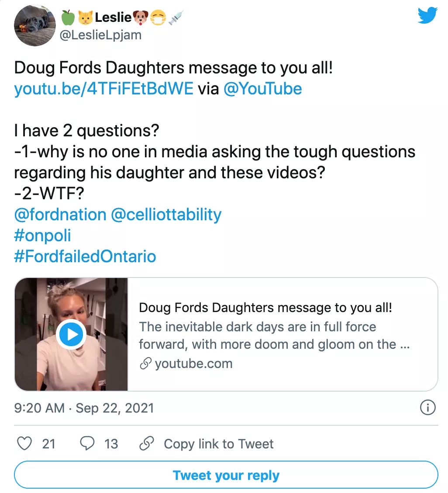Open the 9:20 AM Sep 22, 2021 timestamp
This screenshot has height=493, width=448.
coord(84,408)
